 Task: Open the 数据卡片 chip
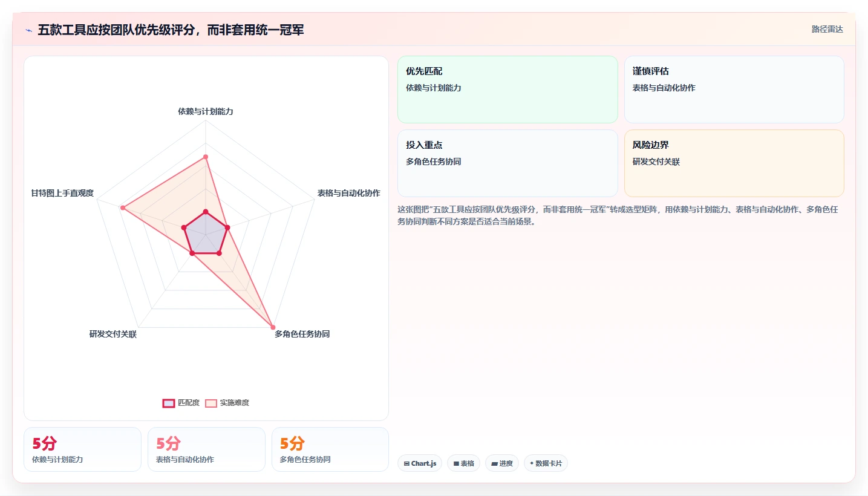[546, 463]
